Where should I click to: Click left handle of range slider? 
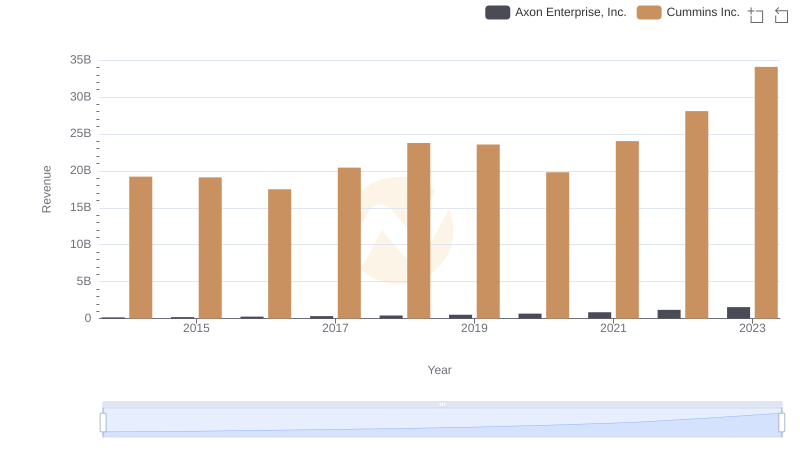(x=103, y=423)
